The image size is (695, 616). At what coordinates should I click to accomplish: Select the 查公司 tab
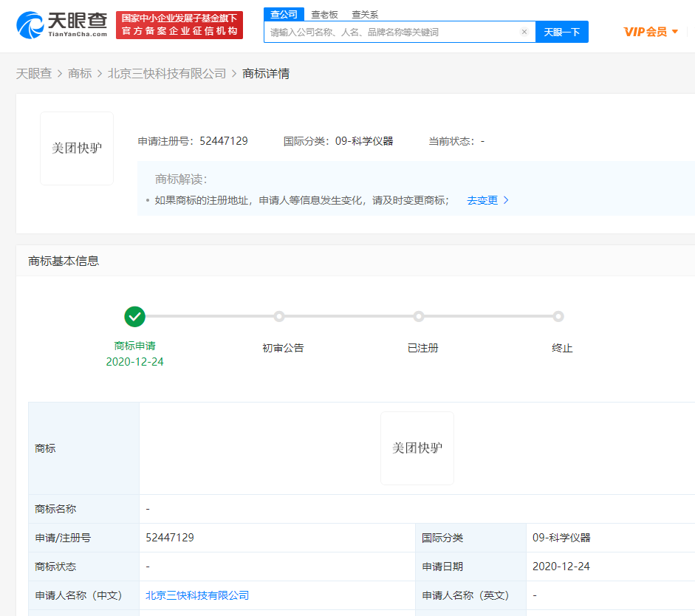pos(284,14)
